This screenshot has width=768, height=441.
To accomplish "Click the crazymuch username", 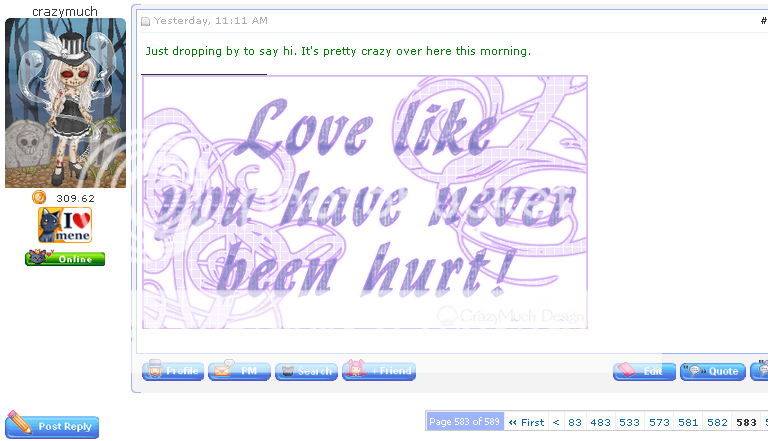I will pos(65,9).
